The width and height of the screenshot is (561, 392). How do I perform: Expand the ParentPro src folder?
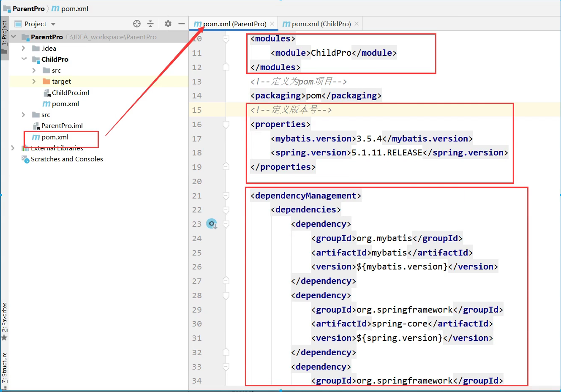pyautogui.click(x=24, y=114)
